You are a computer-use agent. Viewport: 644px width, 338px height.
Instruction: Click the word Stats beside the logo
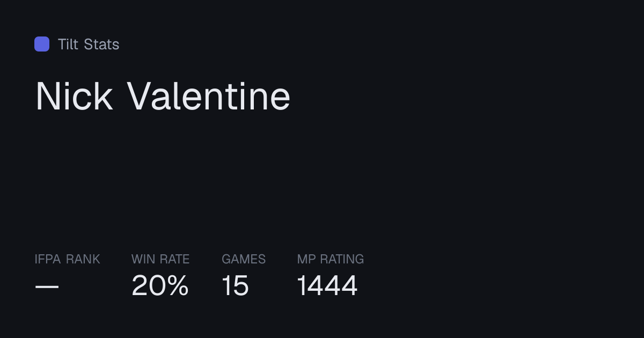(101, 44)
